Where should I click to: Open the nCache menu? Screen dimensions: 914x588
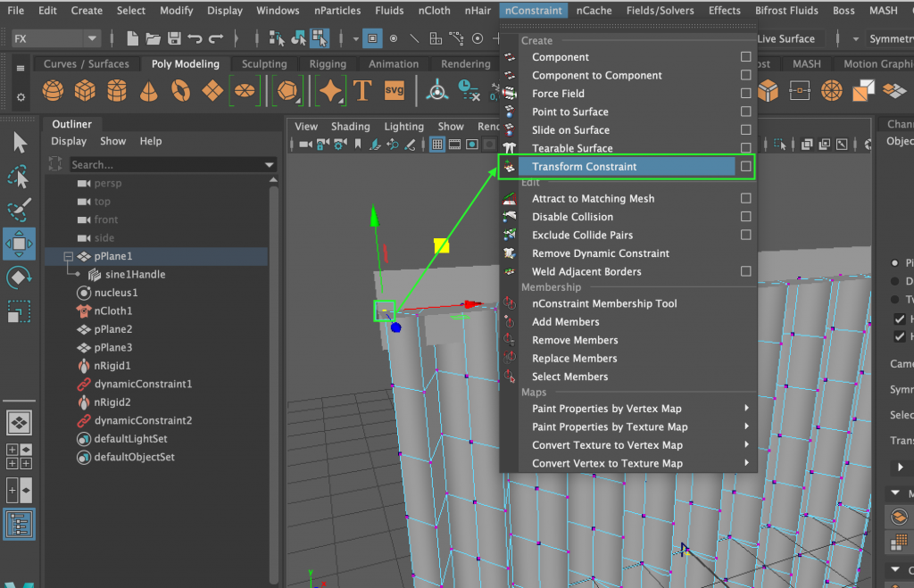tap(594, 11)
